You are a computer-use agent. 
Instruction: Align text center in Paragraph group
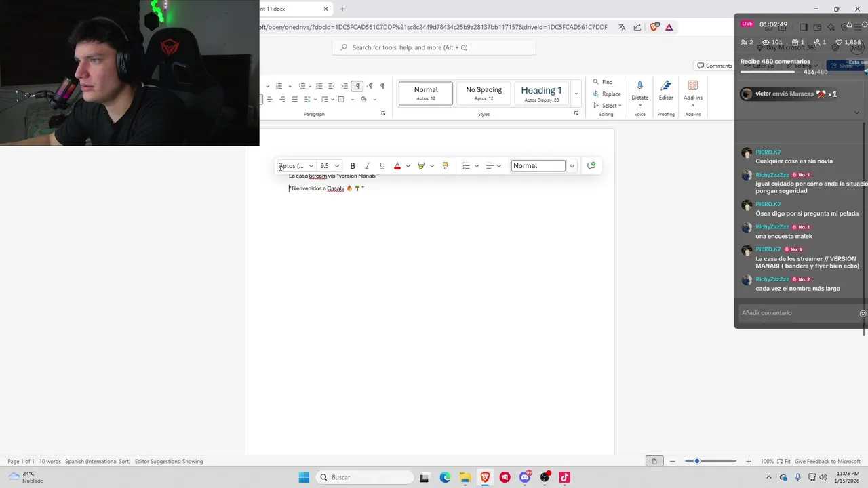tap(269, 99)
